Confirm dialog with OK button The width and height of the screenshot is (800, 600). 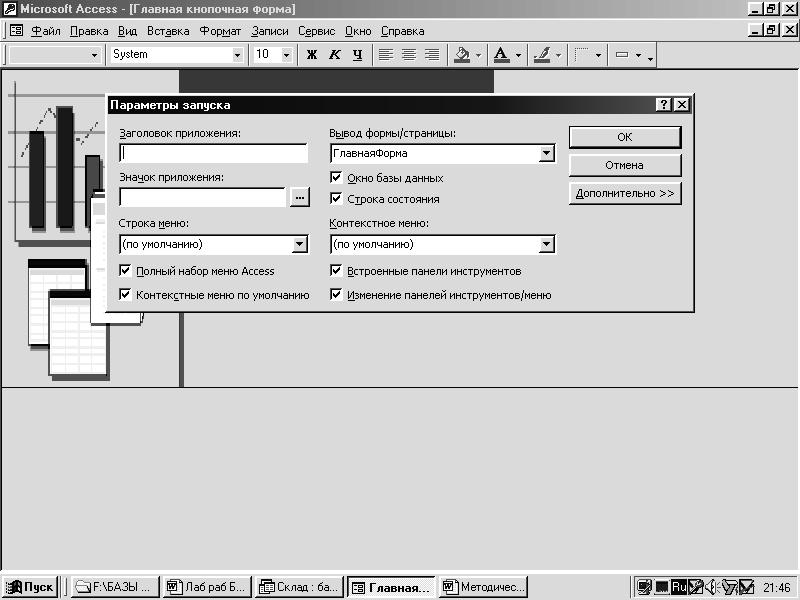pyautogui.click(x=625, y=137)
